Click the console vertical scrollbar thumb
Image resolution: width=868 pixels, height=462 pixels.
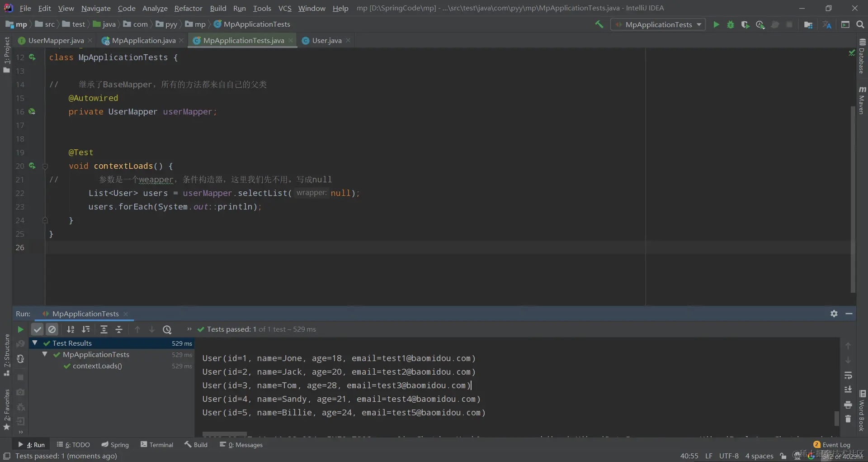(836, 419)
